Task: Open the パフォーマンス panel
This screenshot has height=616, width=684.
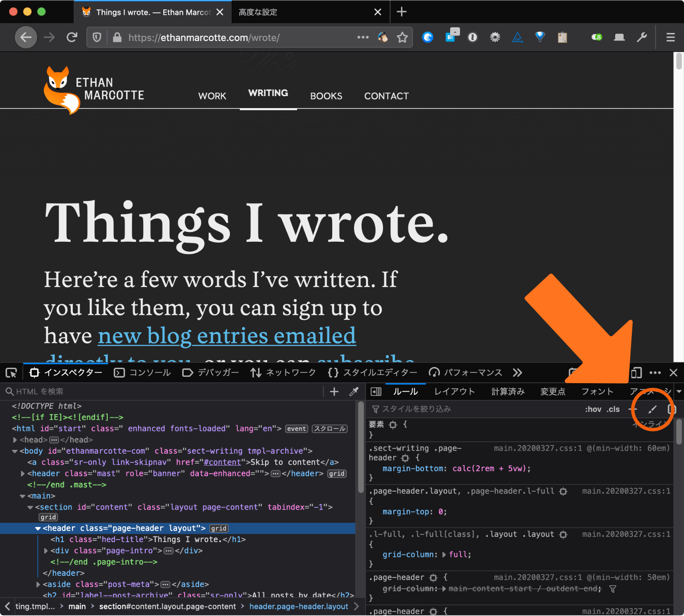Action: (x=466, y=373)
